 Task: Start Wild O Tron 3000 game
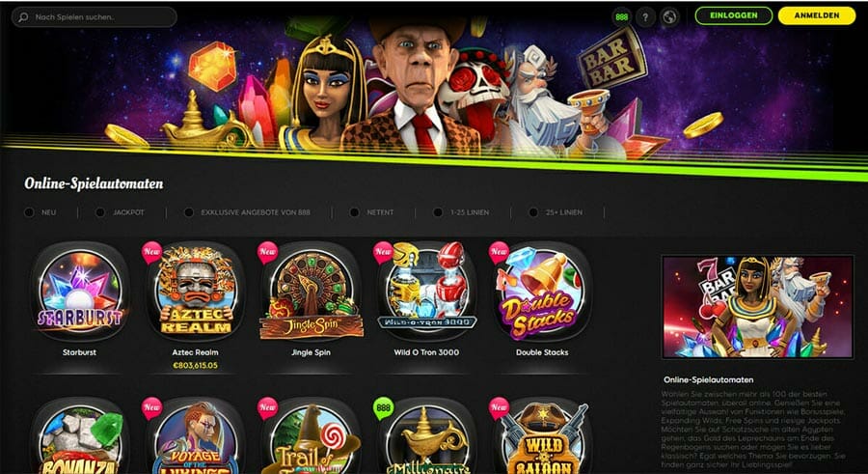pyautogui.click(x=426, y=291)
